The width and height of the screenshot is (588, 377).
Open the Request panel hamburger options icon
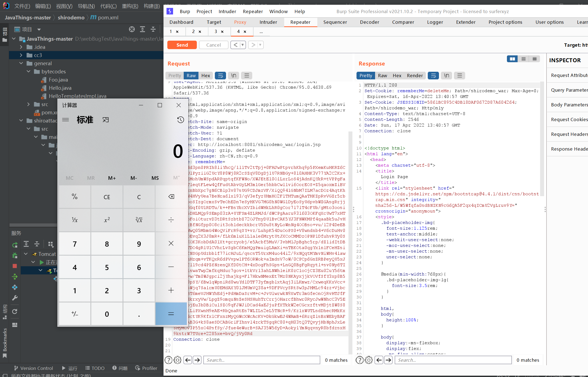[x=247, y=76]
